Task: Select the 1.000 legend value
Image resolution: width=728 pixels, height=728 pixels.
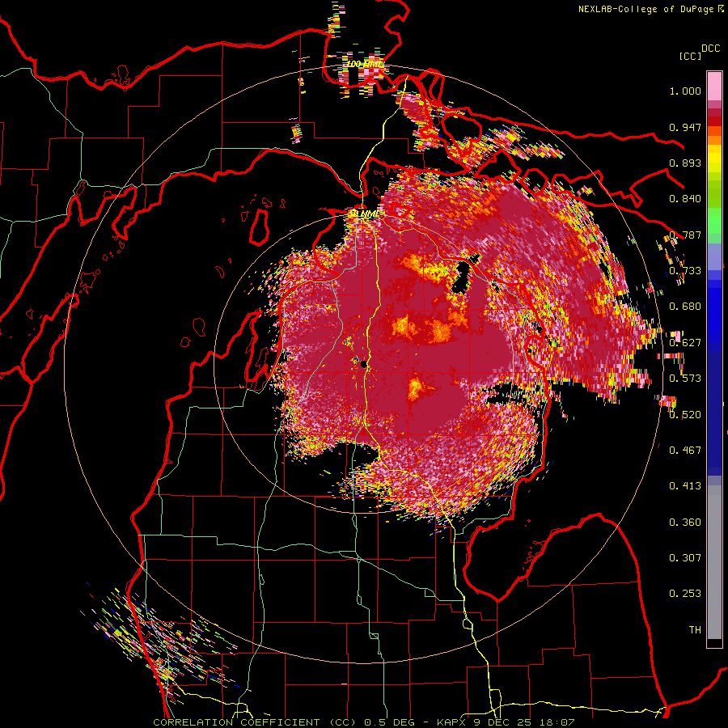Action: click(685, 91)
